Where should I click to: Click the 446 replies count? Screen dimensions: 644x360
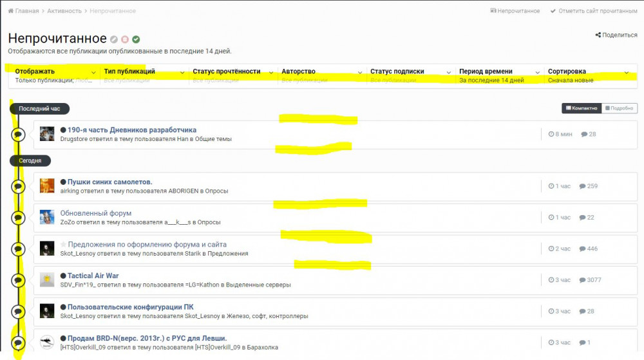(x=589, y=249)
